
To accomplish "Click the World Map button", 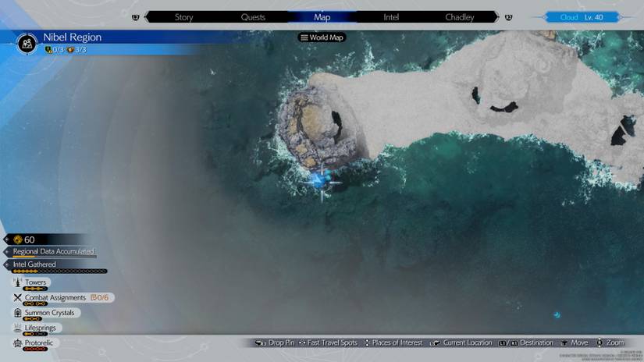I will click(x=322, y=37).
